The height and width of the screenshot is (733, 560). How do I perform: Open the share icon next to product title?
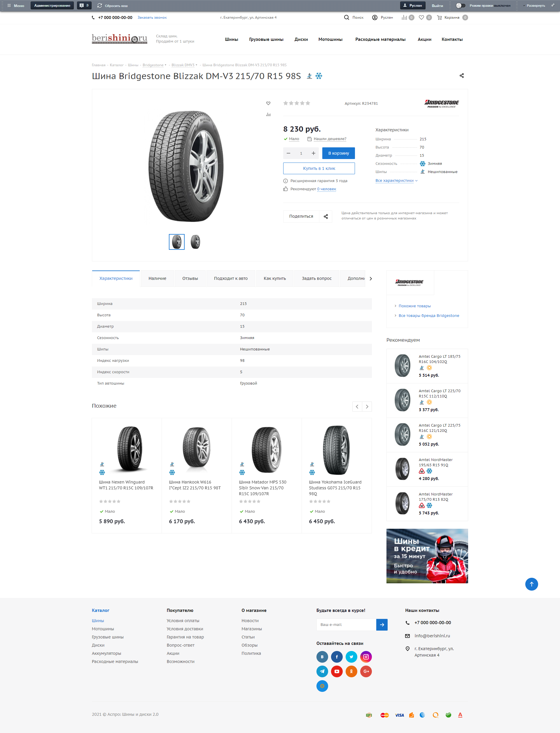(x=462, y=76)
